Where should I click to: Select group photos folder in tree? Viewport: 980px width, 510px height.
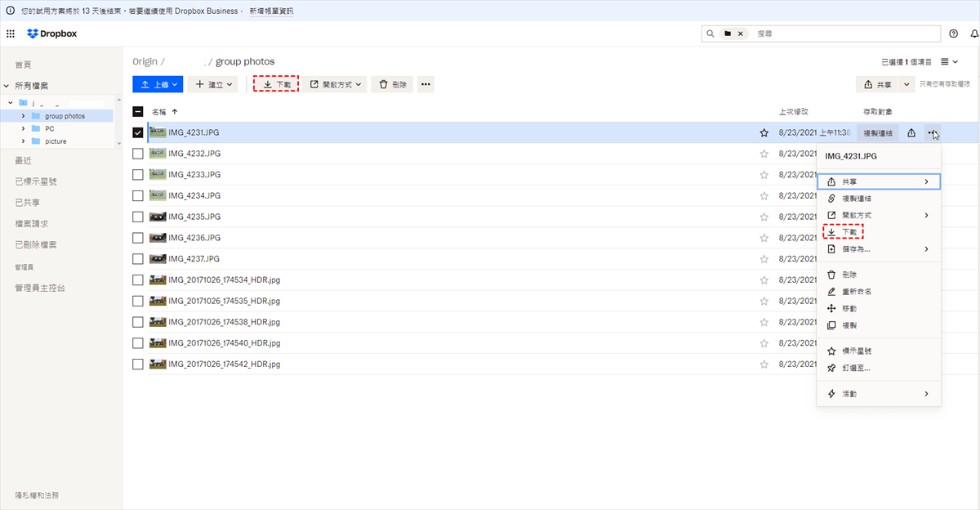(65, 116)
